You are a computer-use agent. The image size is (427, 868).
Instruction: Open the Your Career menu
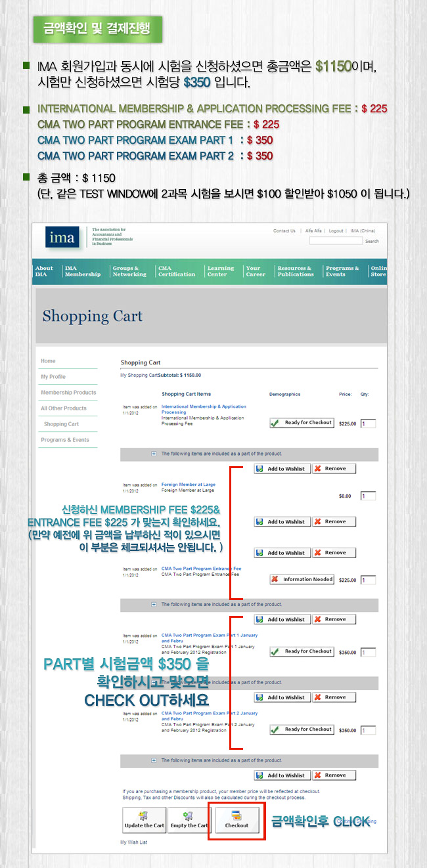(x=256, y=271)
